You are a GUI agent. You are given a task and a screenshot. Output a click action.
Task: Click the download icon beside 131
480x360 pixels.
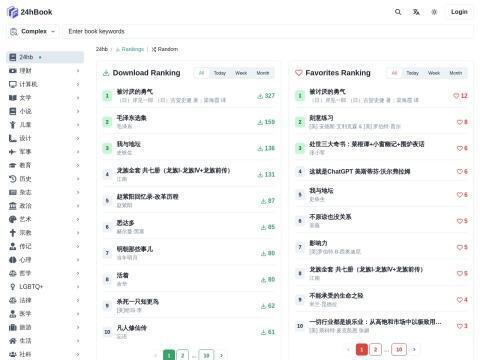click(260, 175)
